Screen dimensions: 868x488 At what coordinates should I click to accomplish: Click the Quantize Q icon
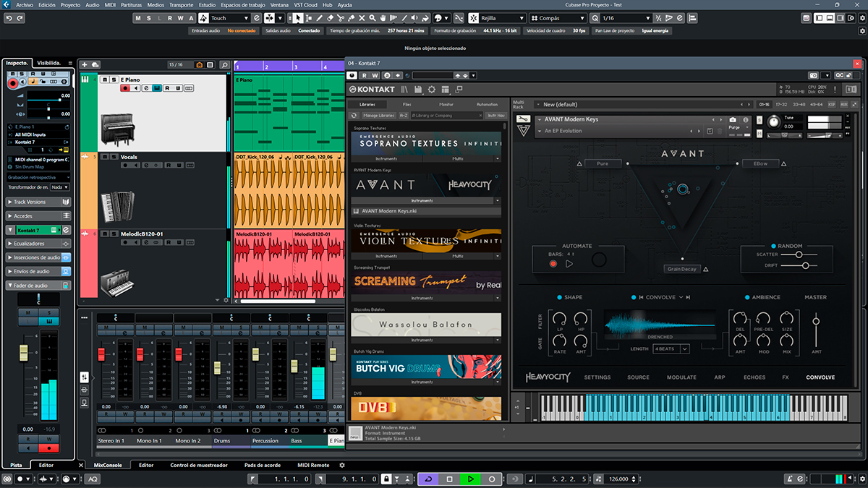pyautogui.click(x=595, y=18)
